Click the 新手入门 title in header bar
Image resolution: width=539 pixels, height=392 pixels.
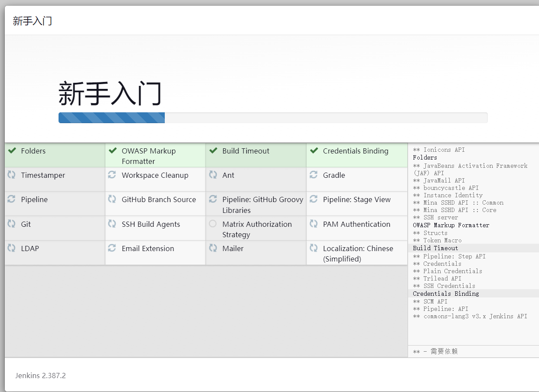pyautogui.click(x=33, y=21)
